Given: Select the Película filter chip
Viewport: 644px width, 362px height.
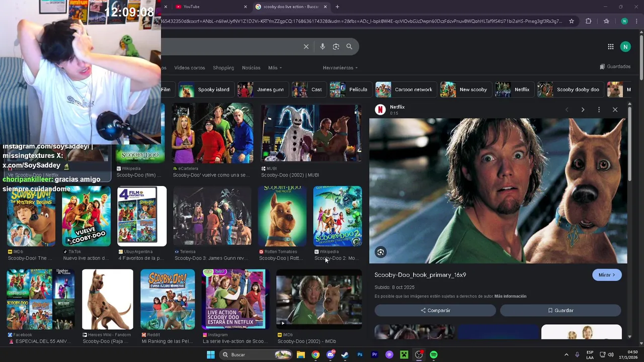Looking at the screenshot, I should [x=350, y=89].
